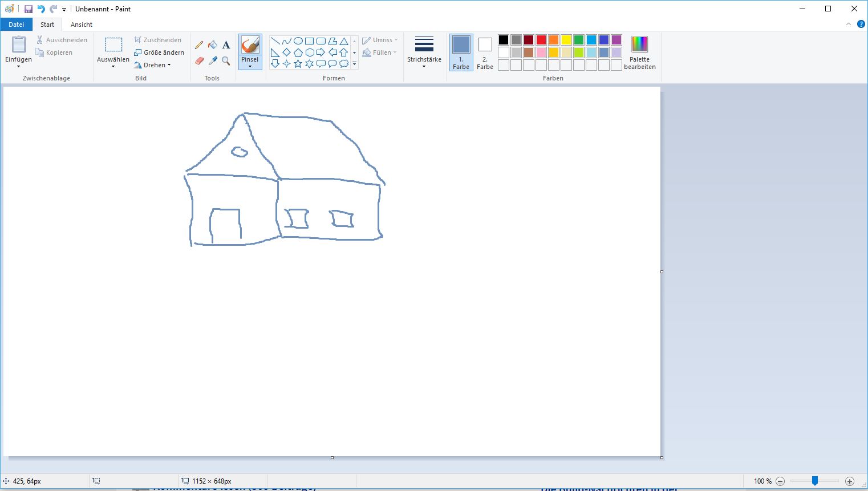This screenshot has width=868, height=491.
Task: Open the Auswählen dropdown arrow
Action: (113, 67)
